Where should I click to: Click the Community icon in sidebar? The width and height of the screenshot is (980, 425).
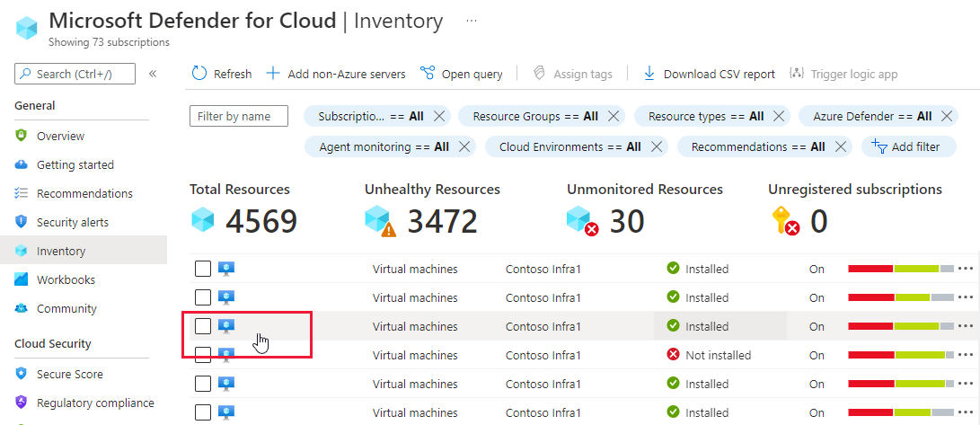(22, 308)
